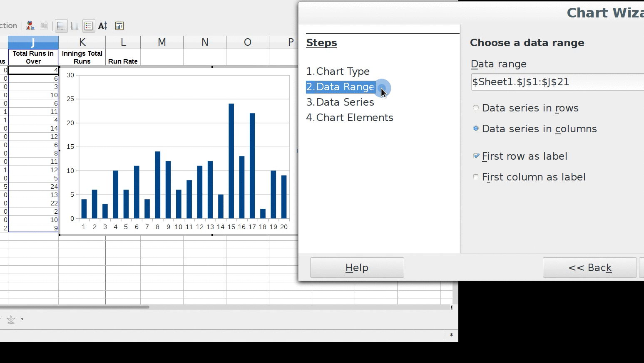Viewport: 644px width, 363px height.
Task: Click the star shapes drawing icon
Action: (11, 319)
